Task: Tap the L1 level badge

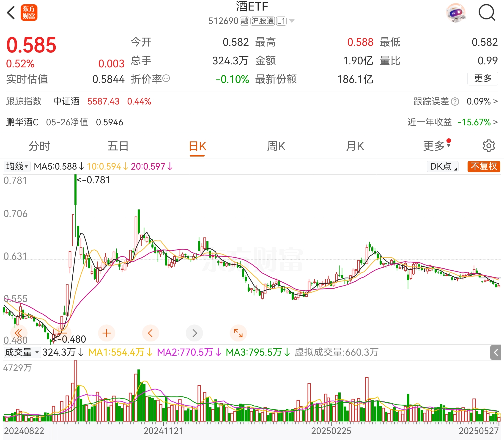Action: click(x=281, y=21)
